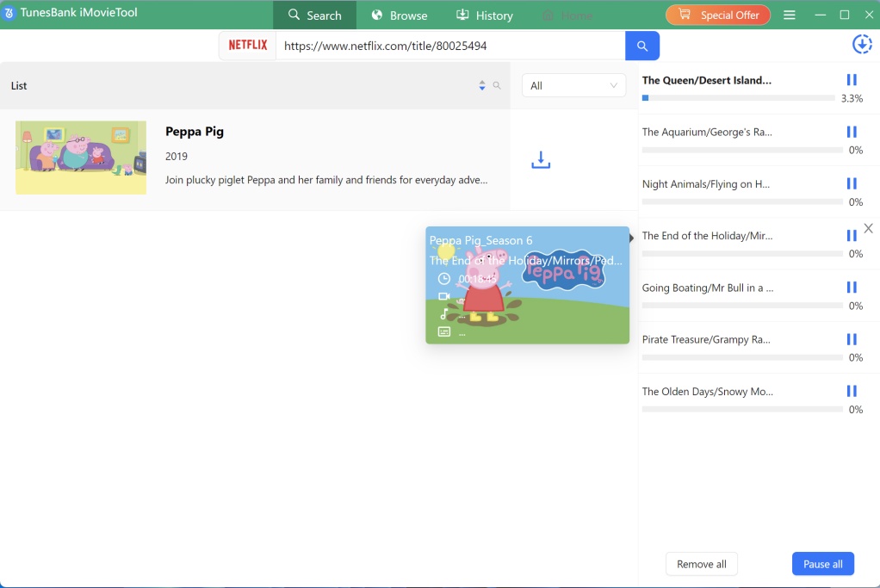Screen dimensions: 880x588
Task: Expand the episode popup with the right arrow
Action: [631, 238]
